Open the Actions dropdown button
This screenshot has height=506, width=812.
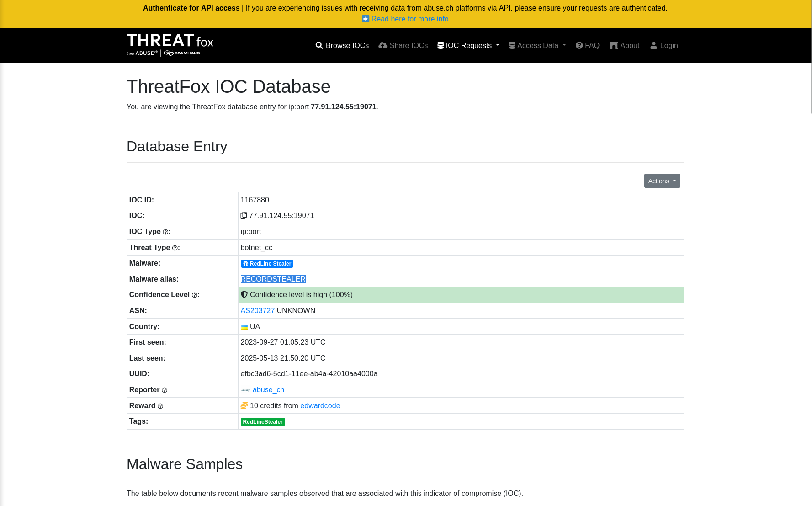click(662, 181)
